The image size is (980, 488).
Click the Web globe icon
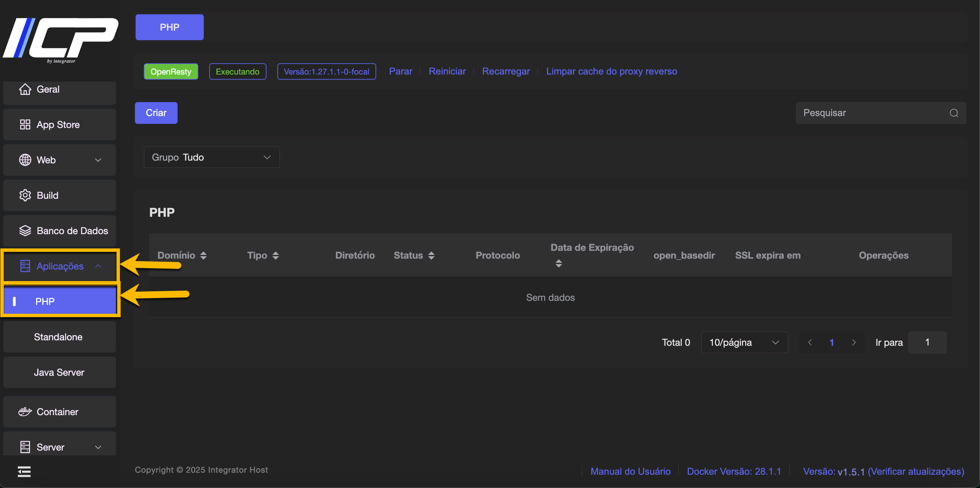click(25, 160)
